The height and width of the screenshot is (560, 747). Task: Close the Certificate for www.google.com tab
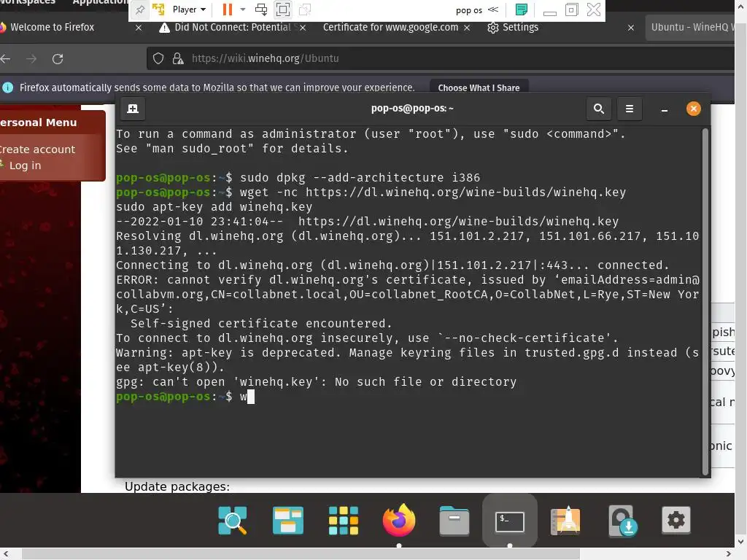pos(467,28)
